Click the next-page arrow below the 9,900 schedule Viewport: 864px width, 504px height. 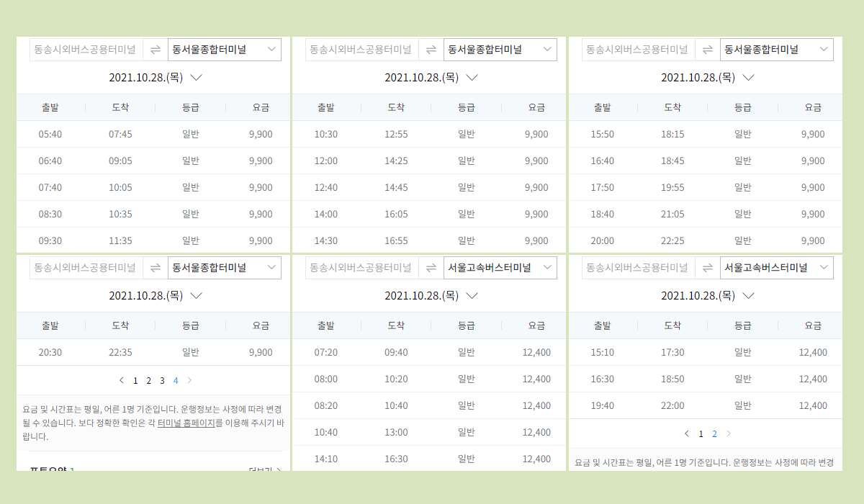(x=189, y=380)
